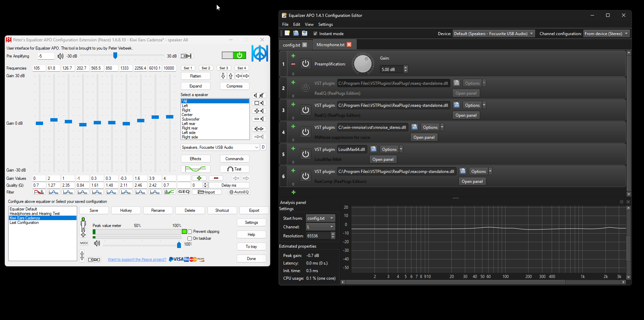Click the green plus above RNNoise filter row
Viewport: 644px width, 320px height.
pyautogui.click(x=293, y=126)
